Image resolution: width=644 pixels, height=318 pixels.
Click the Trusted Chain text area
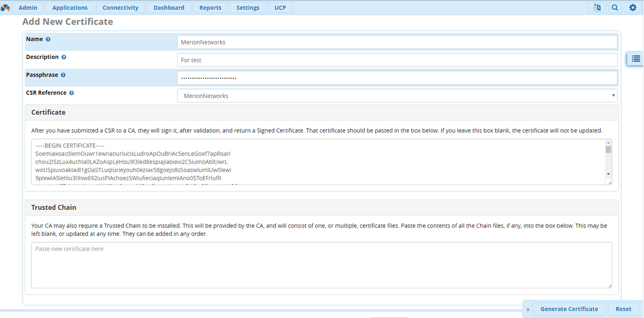point(321,265)
